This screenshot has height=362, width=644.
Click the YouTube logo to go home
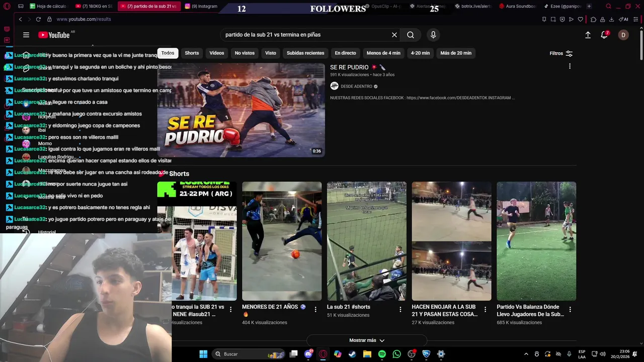[54, 35]
